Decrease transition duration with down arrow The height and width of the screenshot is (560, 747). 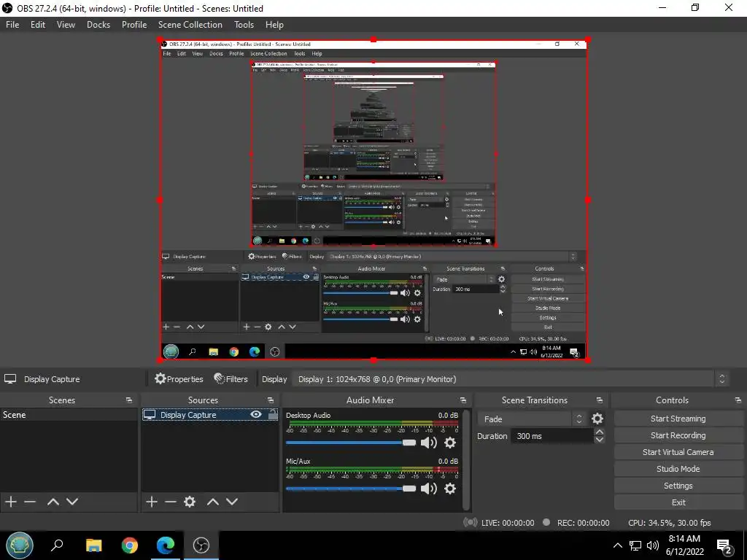click(600, 440)
